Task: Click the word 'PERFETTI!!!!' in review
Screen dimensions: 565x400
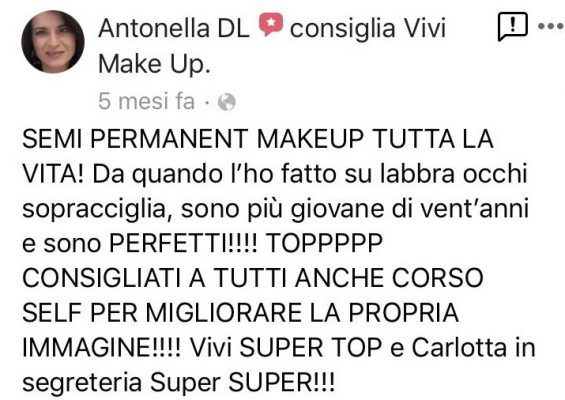Action: 183,243
